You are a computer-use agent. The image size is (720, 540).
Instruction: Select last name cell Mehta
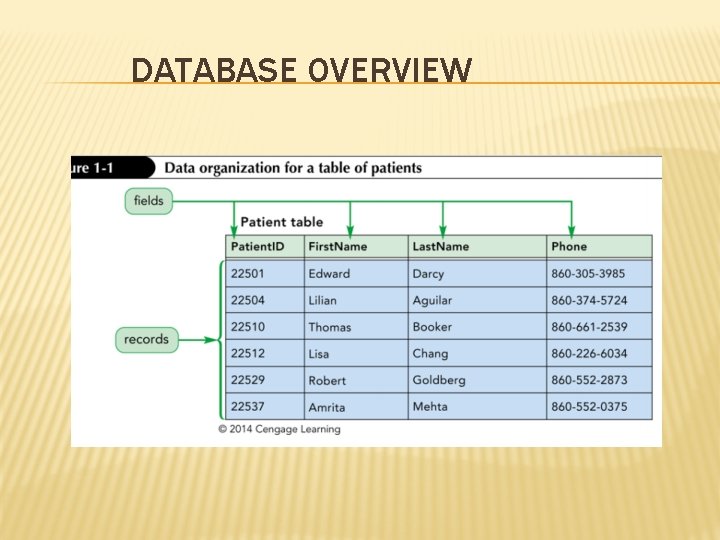pyautogui.click(x=478, y=407)
